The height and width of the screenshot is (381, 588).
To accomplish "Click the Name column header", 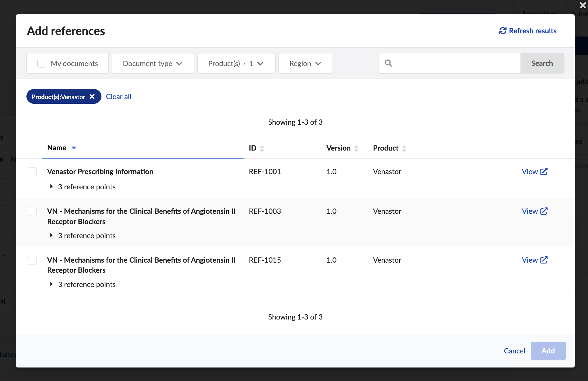I will tap(57, 148).
